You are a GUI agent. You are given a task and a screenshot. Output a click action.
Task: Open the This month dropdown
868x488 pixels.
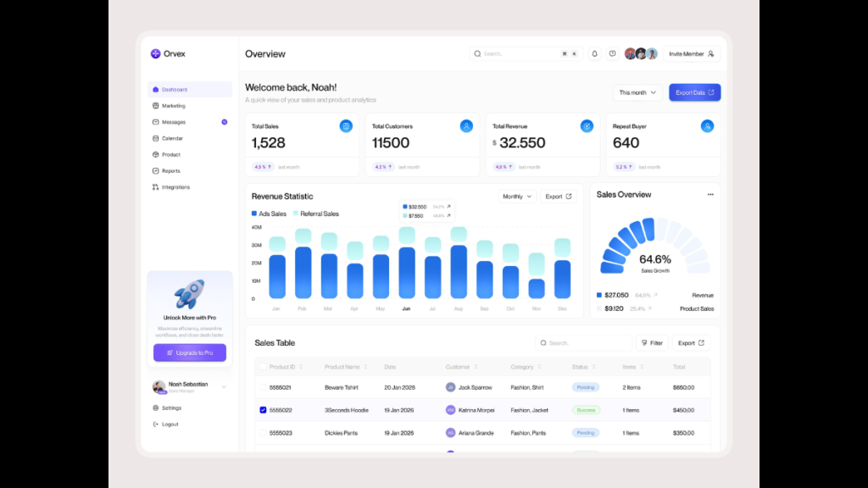pos(637,92)
